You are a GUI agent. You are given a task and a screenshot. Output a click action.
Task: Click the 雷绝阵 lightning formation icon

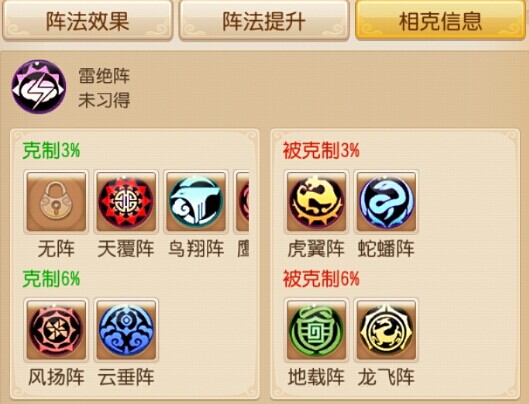coord(38,87)
